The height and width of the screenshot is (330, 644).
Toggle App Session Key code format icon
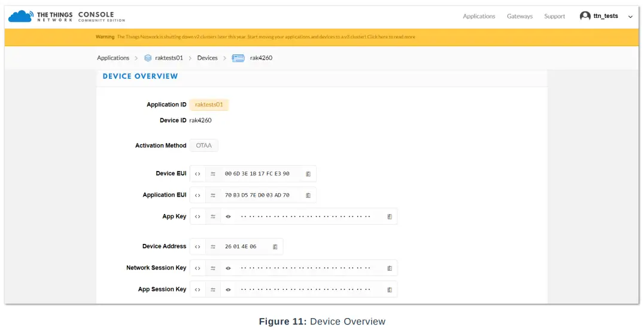(198, 289)
